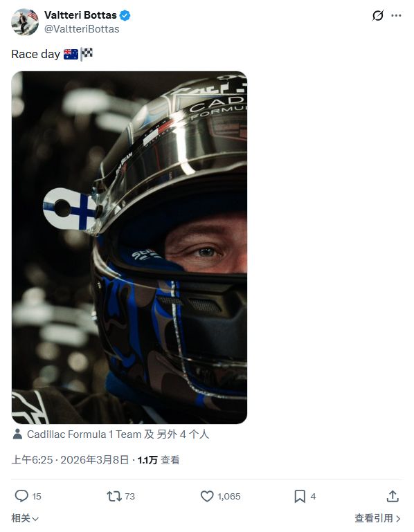The image size is (414, 532).
Task: Like the post via heart icon
Action: click(207, 496)
